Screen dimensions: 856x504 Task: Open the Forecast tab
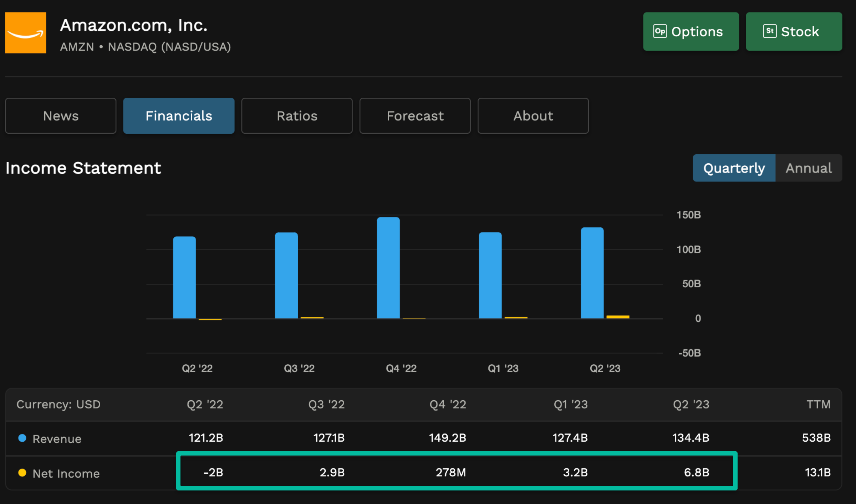coord(415,115)
